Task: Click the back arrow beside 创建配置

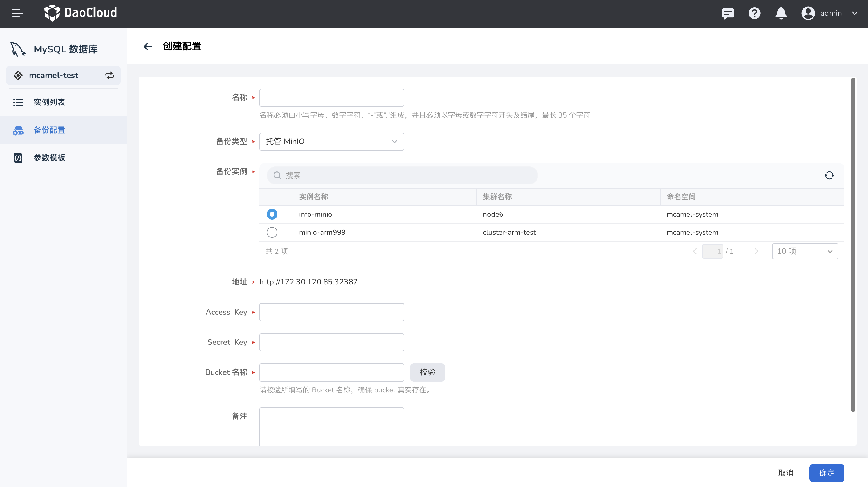Action: click(147, 46)
